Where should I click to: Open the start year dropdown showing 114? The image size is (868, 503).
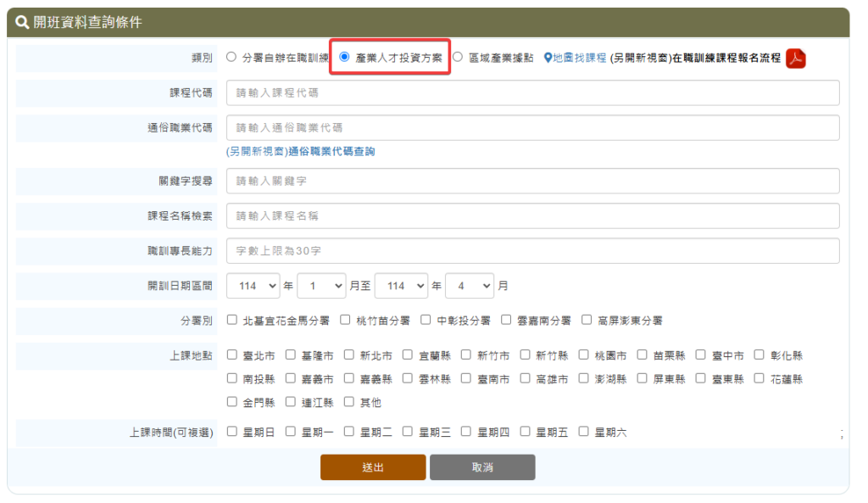point(253,286)
